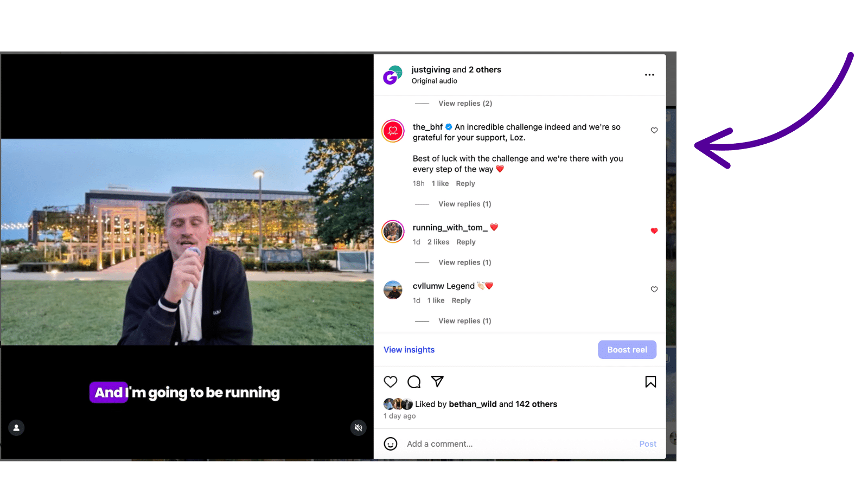Expand View replies (2)

(465, 104)
